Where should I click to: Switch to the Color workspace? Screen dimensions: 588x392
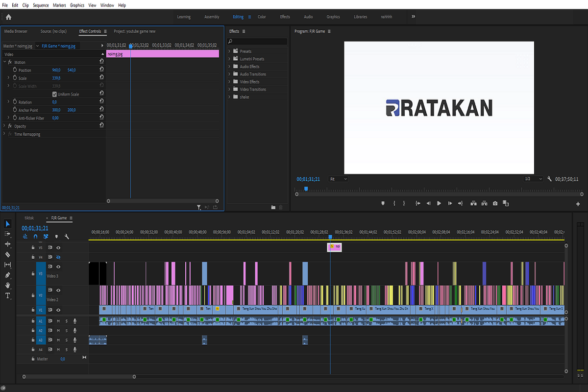pyautogui.click(x=262, y=17)
